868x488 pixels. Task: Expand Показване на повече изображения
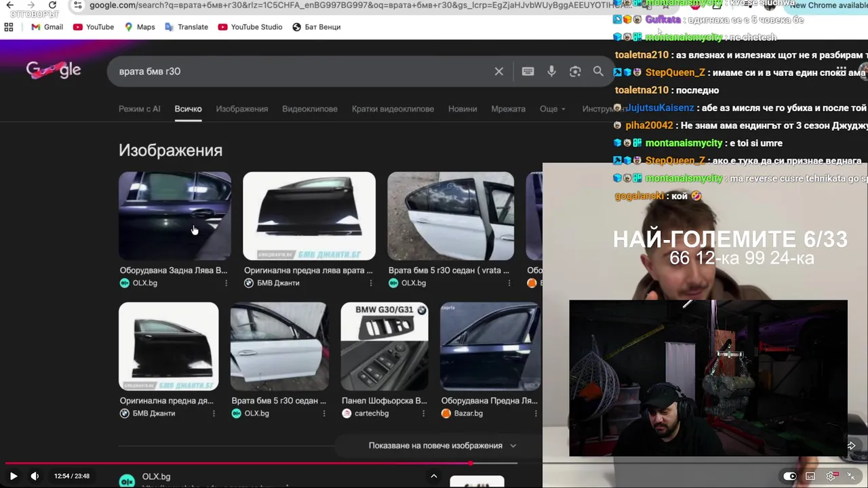click(442, 445)
